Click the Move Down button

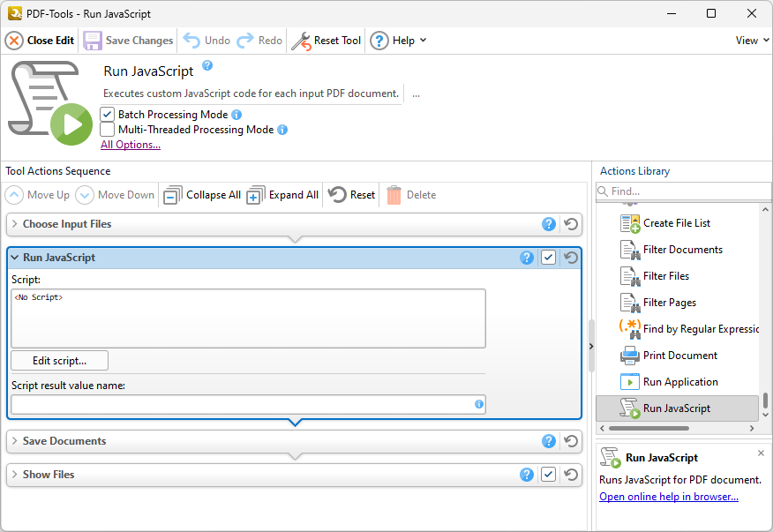(116, 195)
